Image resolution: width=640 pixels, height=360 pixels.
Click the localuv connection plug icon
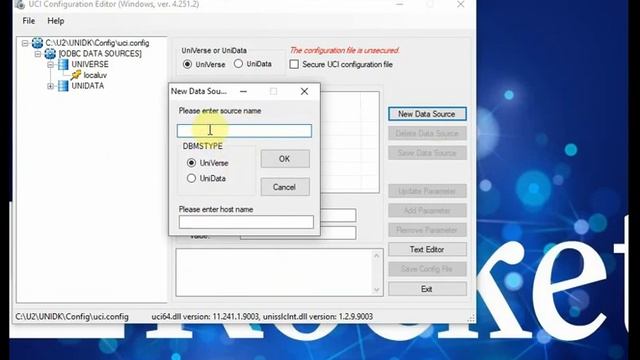point(76,75)
